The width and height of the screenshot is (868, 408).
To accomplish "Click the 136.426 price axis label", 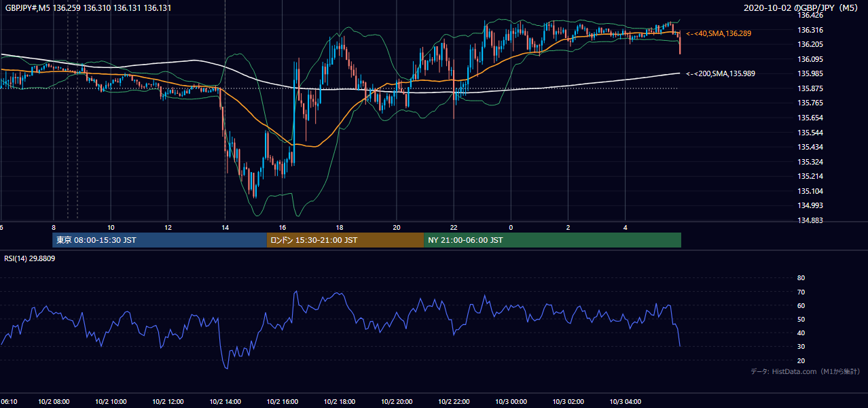I will tap(810, 15).
